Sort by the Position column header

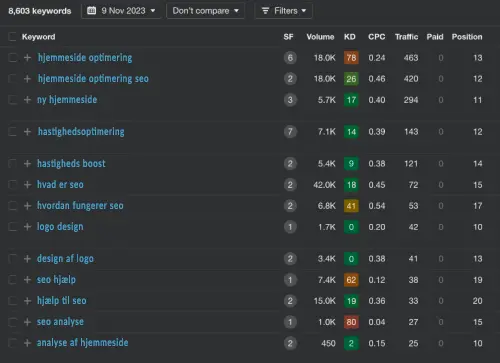pos(467,37)
